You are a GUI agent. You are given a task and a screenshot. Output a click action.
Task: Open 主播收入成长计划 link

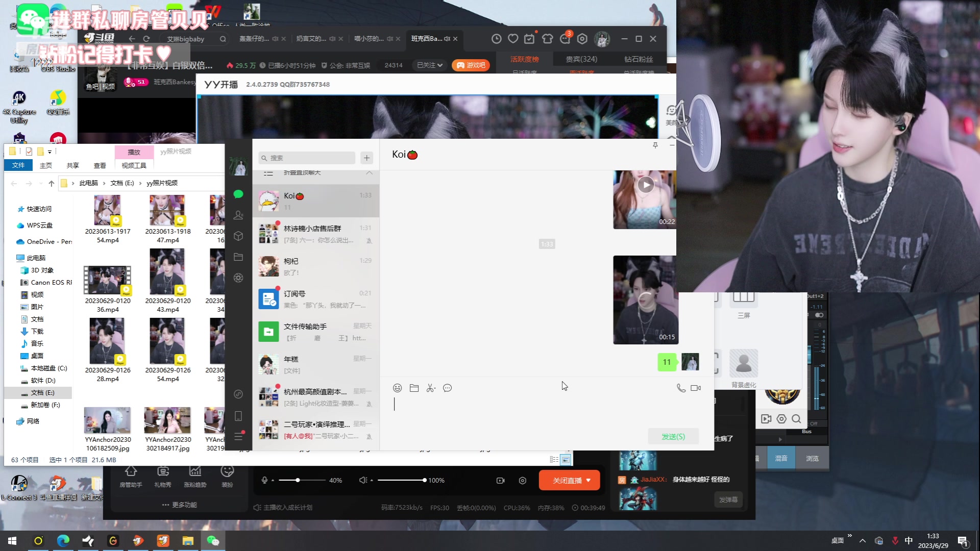point(283,508)
